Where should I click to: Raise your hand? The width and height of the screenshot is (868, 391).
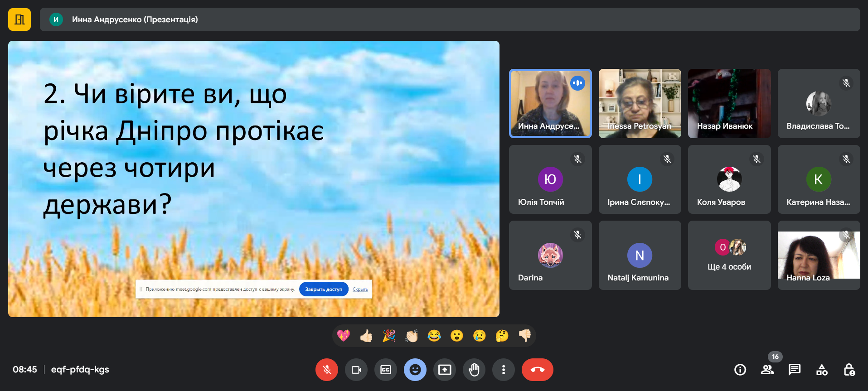coord(474,370)
